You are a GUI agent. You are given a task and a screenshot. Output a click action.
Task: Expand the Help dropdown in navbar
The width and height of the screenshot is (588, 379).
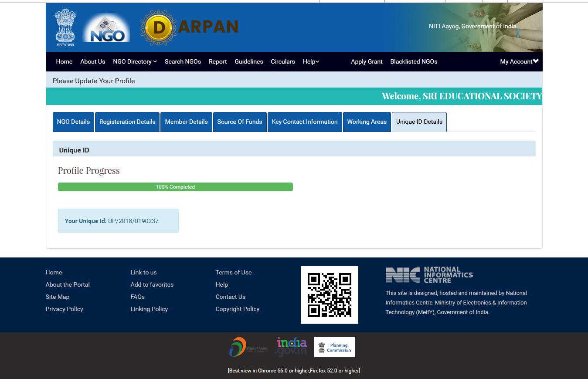click(x=311, y=62)
